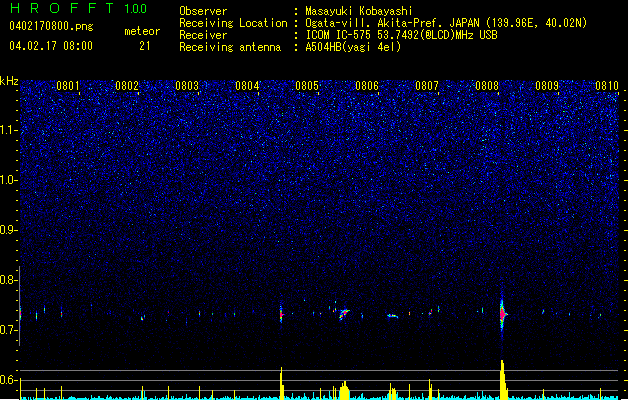This screenshot has width=629, height=400.
Task: Click the antenna text A504HB(yagi 4el)
Action: point(353,47)
